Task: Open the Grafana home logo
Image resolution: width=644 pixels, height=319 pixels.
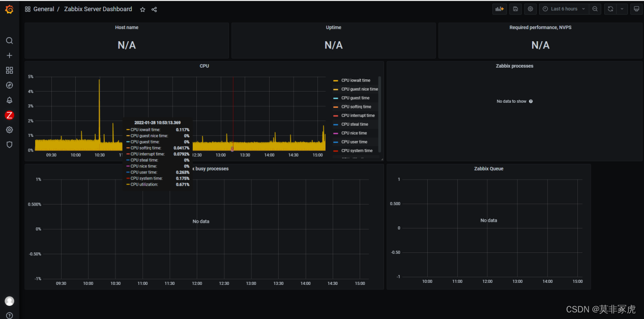Action: point(9,9)
